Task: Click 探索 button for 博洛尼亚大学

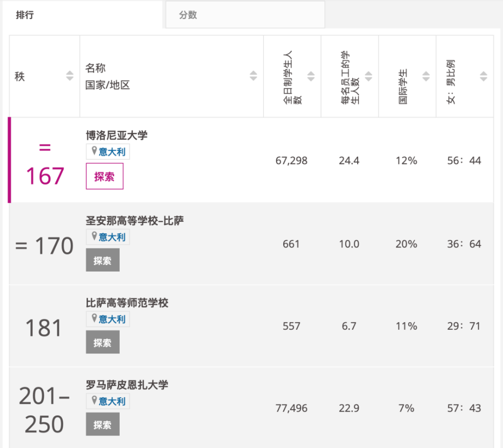Action: pyautogui.click(x=105, y=176)
